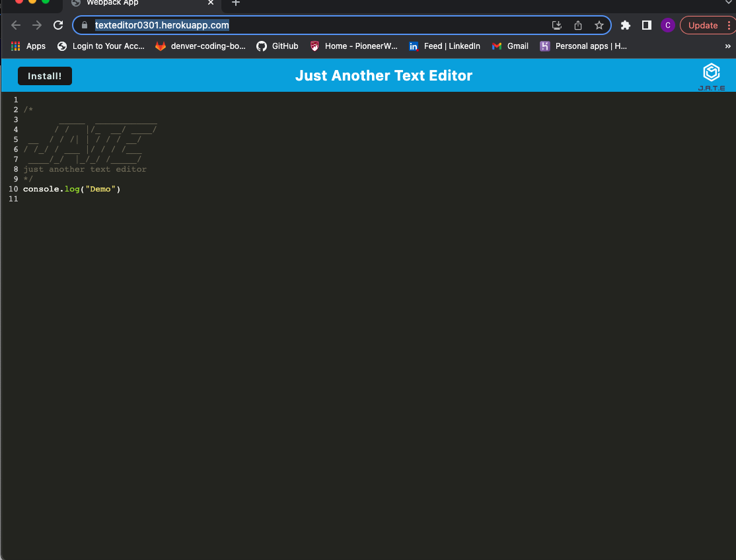The image size is (736, 560).
Task: Click the Install! button
Action: point(44,76)
